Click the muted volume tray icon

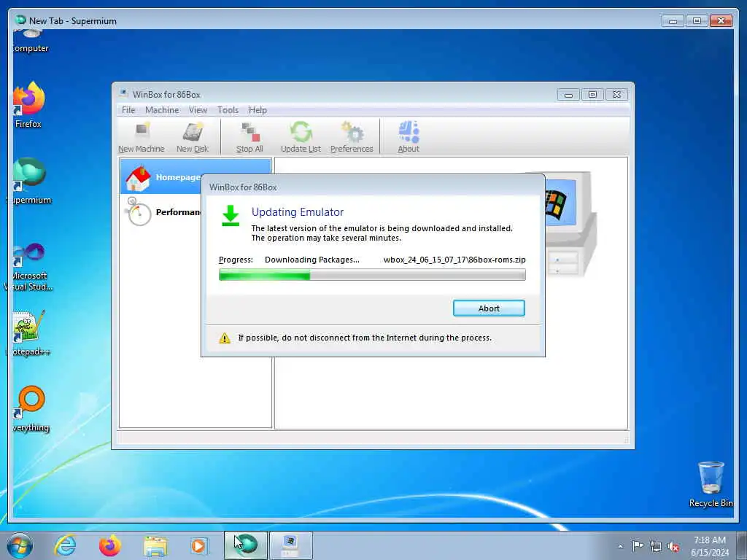pyautogui.click(x=673, y=546)
